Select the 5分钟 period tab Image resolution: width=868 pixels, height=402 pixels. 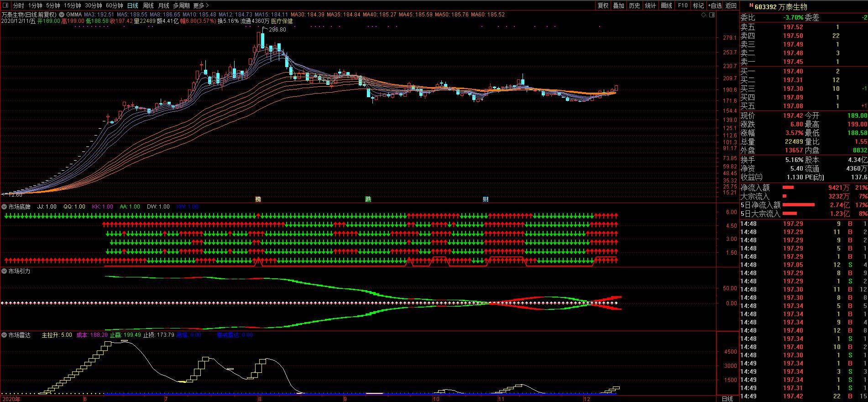click(53, 5)
